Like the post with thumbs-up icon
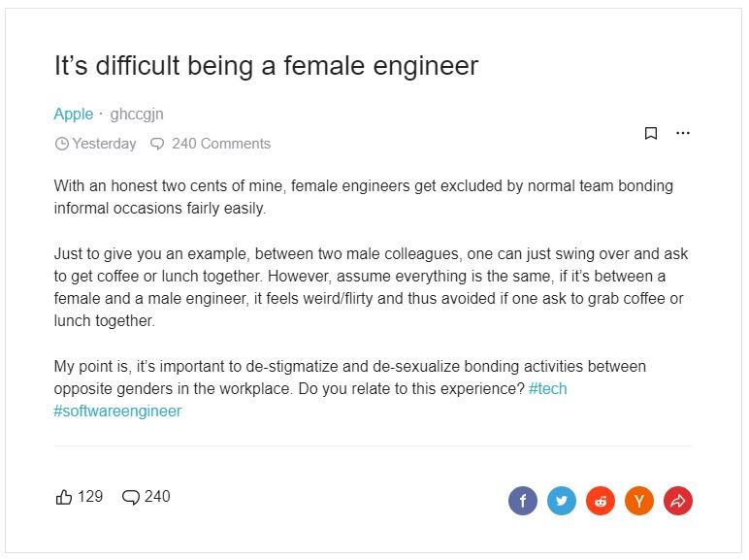 pos(63,497)
